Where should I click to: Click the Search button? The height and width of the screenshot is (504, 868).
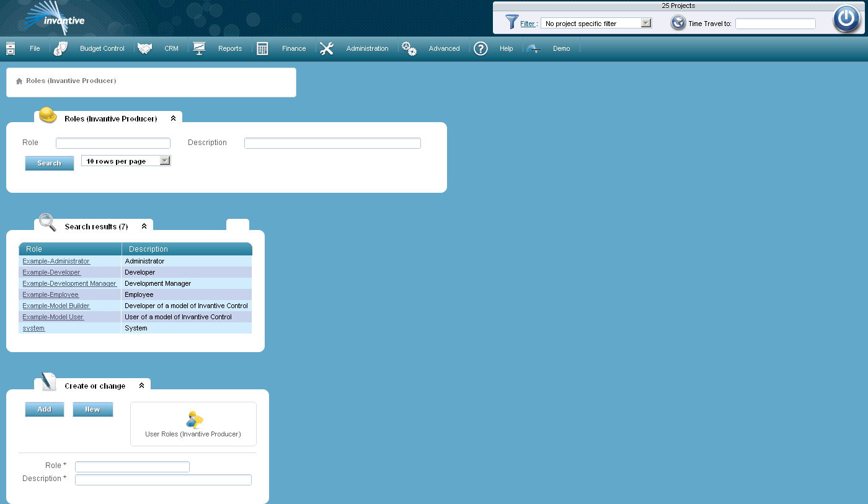pyautogui.click(x=49, y=163)
